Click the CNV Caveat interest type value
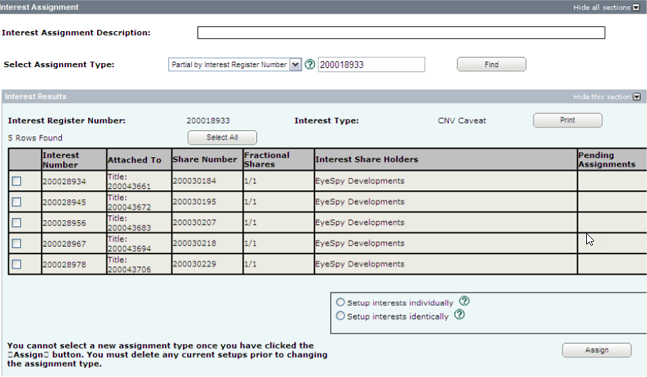The image size is (647, 377). pyautogui.click(x=462, y=121)
